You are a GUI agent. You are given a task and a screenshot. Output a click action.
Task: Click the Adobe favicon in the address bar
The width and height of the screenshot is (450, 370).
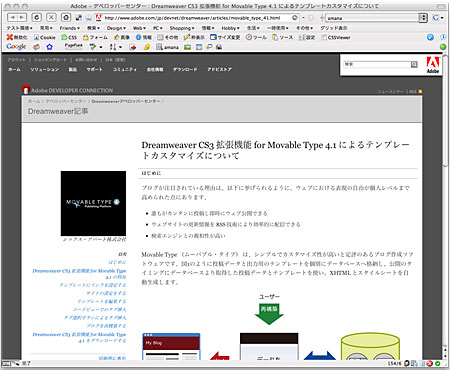pos(98,18)
